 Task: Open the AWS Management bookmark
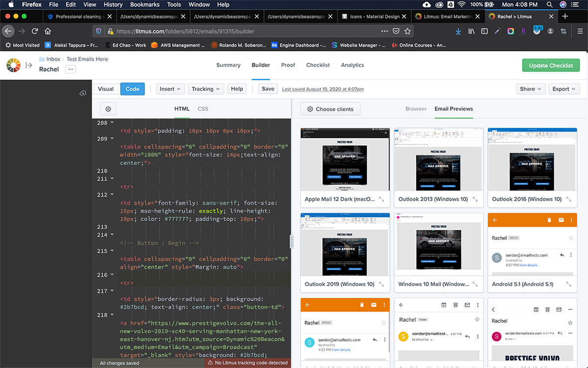click(x=178, y=45)
